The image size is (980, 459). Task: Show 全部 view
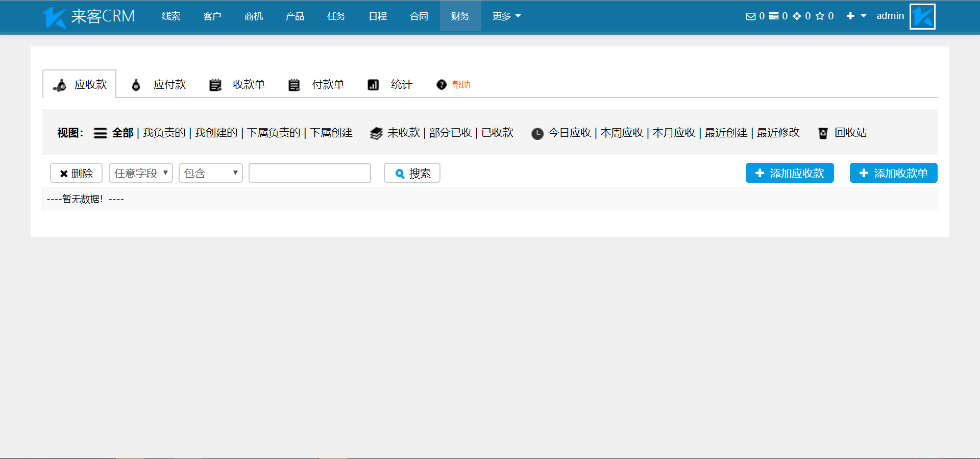122,133
